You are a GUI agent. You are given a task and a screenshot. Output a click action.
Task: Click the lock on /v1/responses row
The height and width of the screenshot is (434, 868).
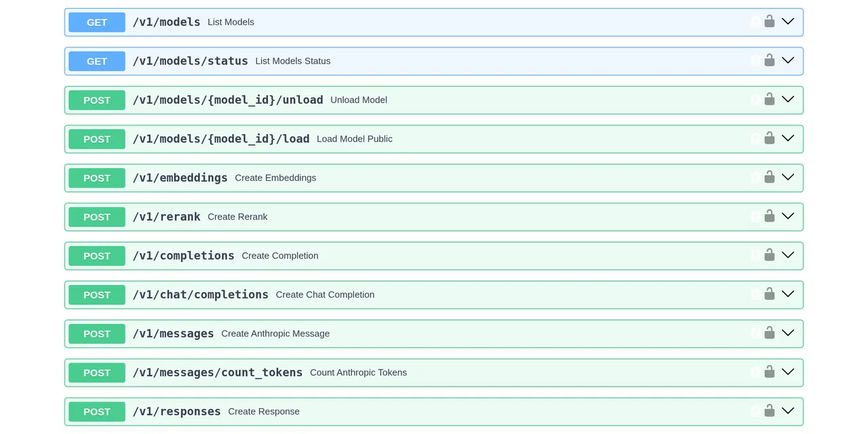769,411
